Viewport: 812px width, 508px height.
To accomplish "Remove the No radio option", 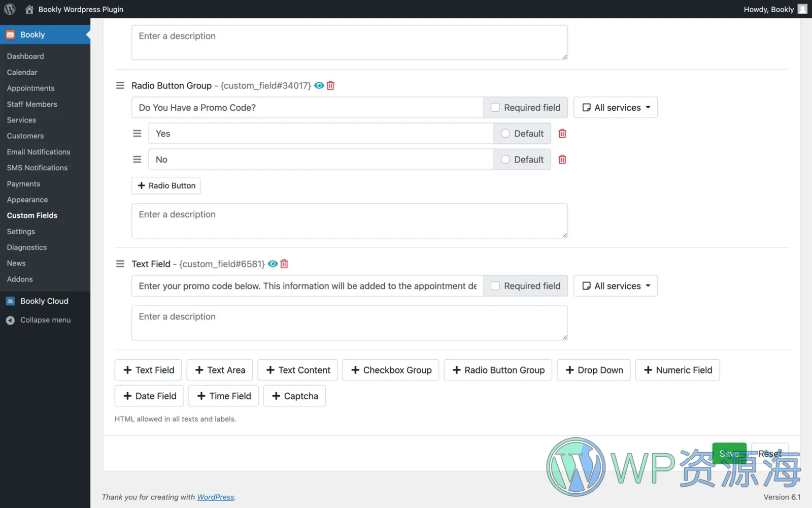I will click(x=562, y=160).
